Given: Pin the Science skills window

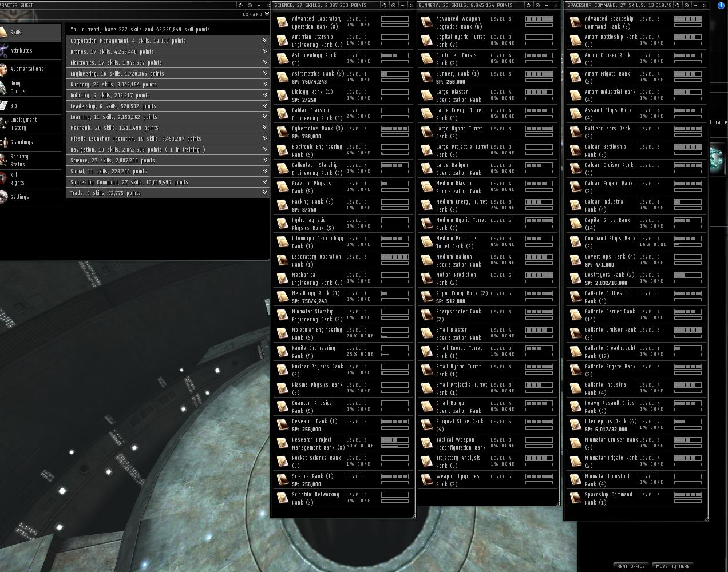Looking at the screenshot, I should tap(393, 5).
